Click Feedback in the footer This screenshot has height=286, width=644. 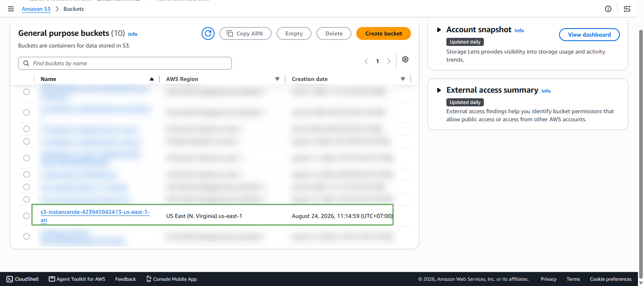click(126, 279)
